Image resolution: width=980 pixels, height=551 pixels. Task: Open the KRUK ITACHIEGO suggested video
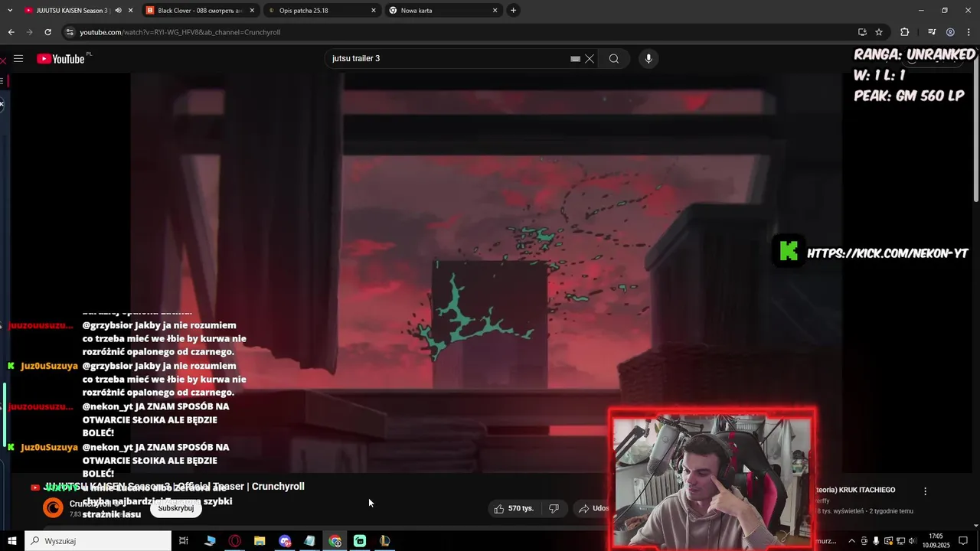(x=855, y=490)
